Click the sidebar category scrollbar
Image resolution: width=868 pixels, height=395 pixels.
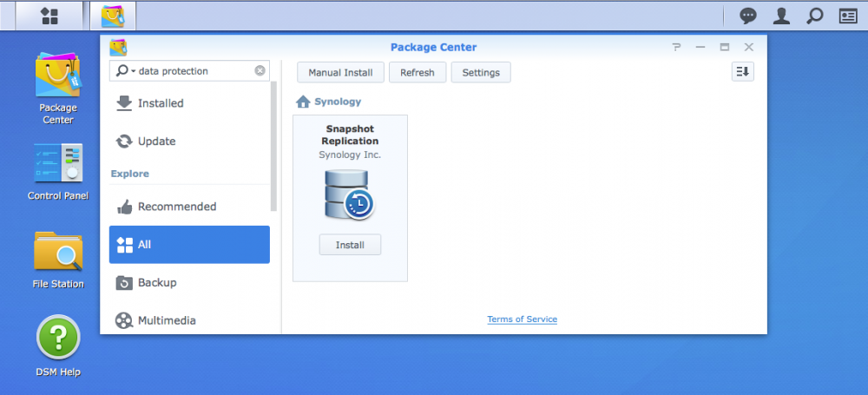tap(273, 146)
